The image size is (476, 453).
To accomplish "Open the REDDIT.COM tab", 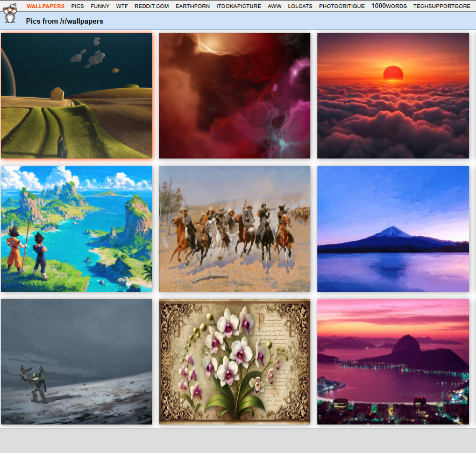I will (152, 6).
